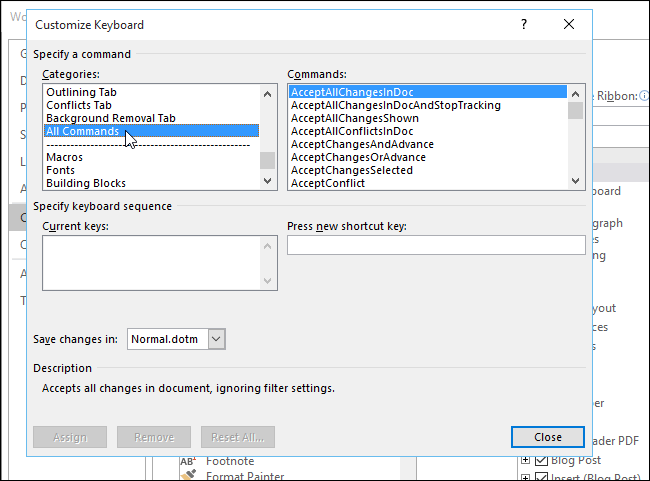Toggle the Blog Post checkbox
The image size is (650, 481).
point(541,460)
